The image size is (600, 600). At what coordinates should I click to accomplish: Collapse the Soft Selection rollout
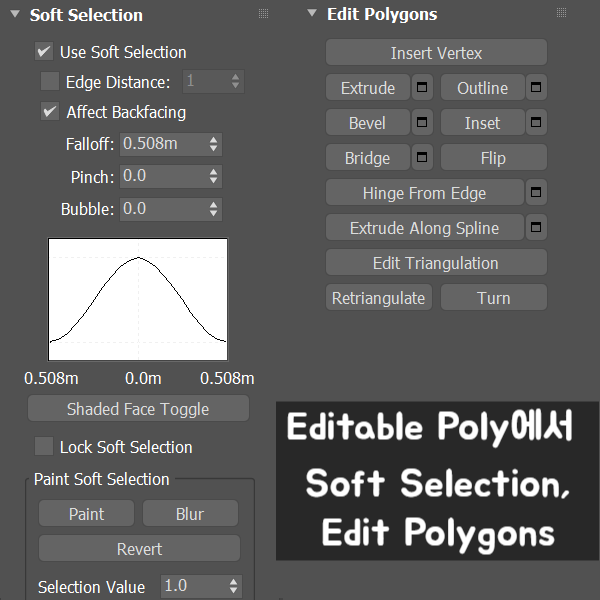click(15, 14)
